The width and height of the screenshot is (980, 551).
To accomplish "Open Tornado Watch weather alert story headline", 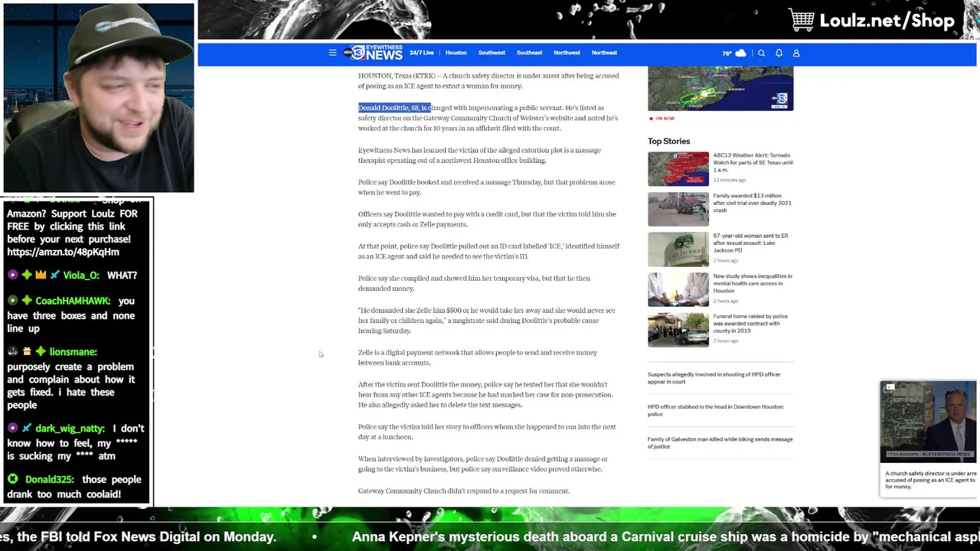I will pyautogui.click(x=753, y=162).
